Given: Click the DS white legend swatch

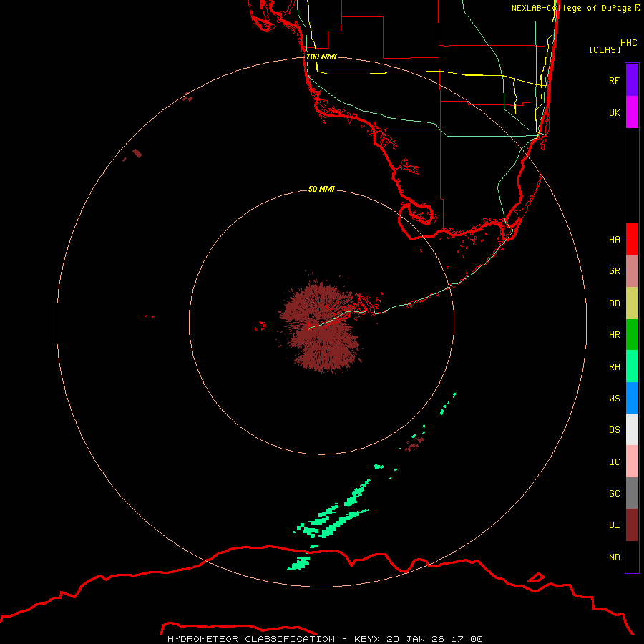Looking at the screenshot, I should tap(632, 429).
